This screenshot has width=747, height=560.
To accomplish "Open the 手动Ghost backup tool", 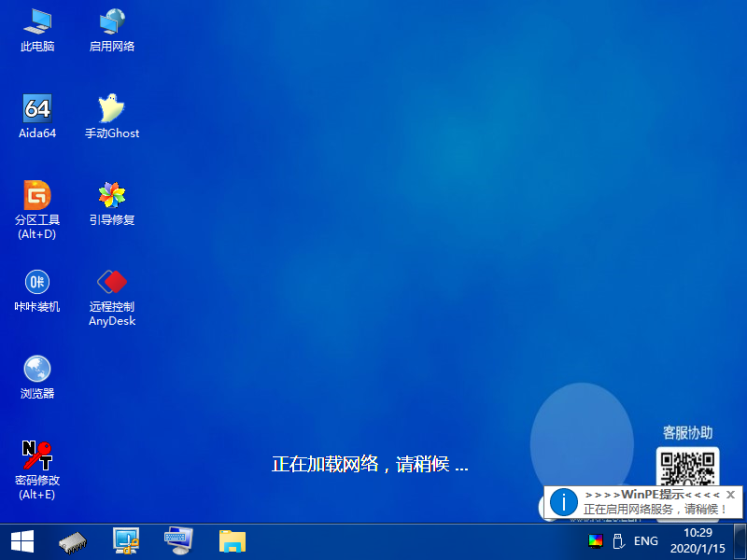I will [x=111, y=107].
